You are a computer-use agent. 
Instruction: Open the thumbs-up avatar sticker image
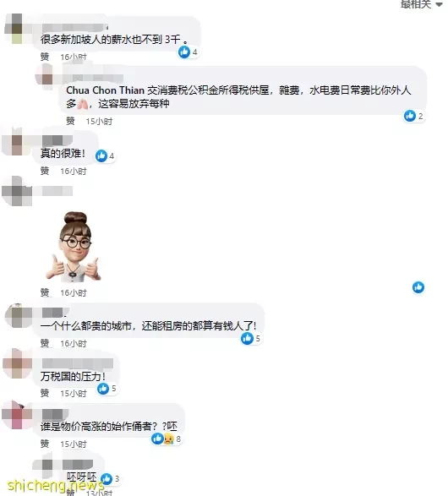point(73,247)
